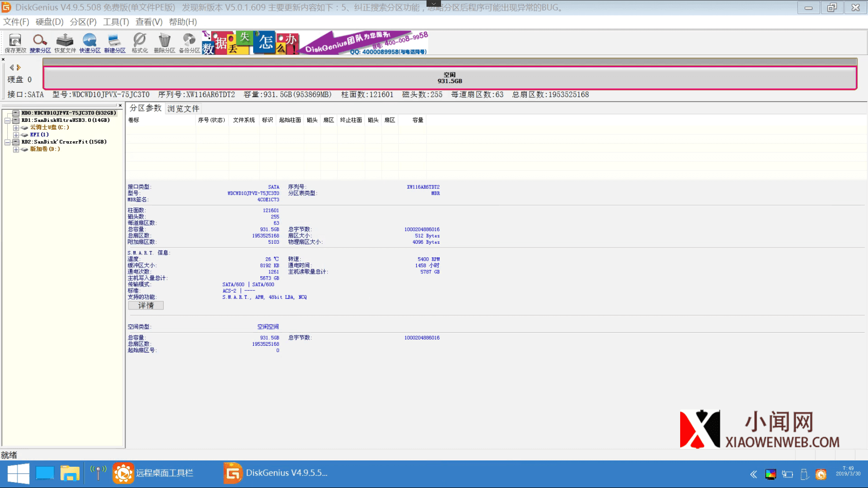Collapse the RD1 SanDiskUltraUSB3.0 disk node
868x488 pixels.
click(x=8, y=120)
